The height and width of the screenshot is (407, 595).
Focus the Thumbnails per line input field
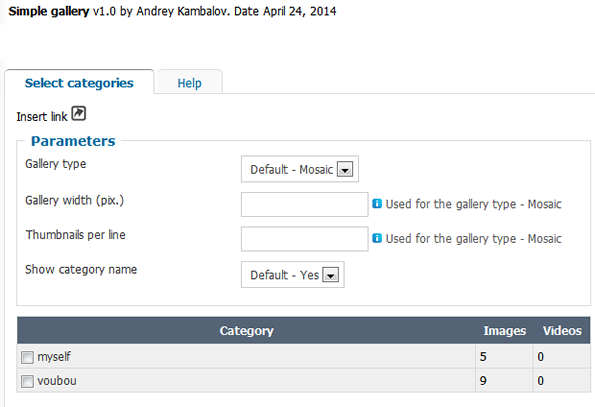[304, 239]
